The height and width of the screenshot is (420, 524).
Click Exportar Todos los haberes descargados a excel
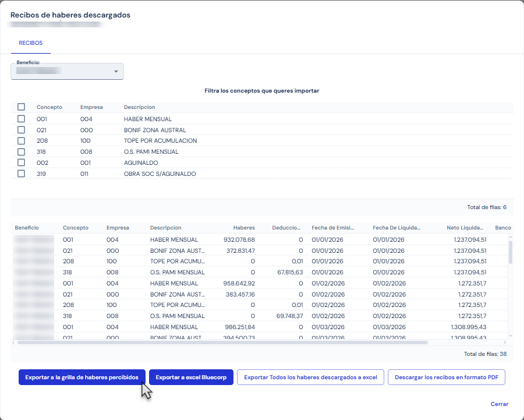(310, 377)
